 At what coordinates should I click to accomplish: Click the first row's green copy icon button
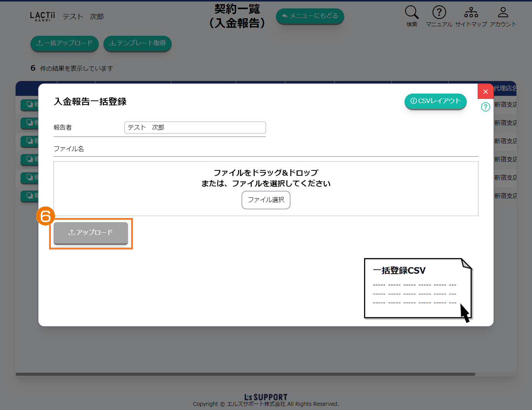click(x=30, y=104)
